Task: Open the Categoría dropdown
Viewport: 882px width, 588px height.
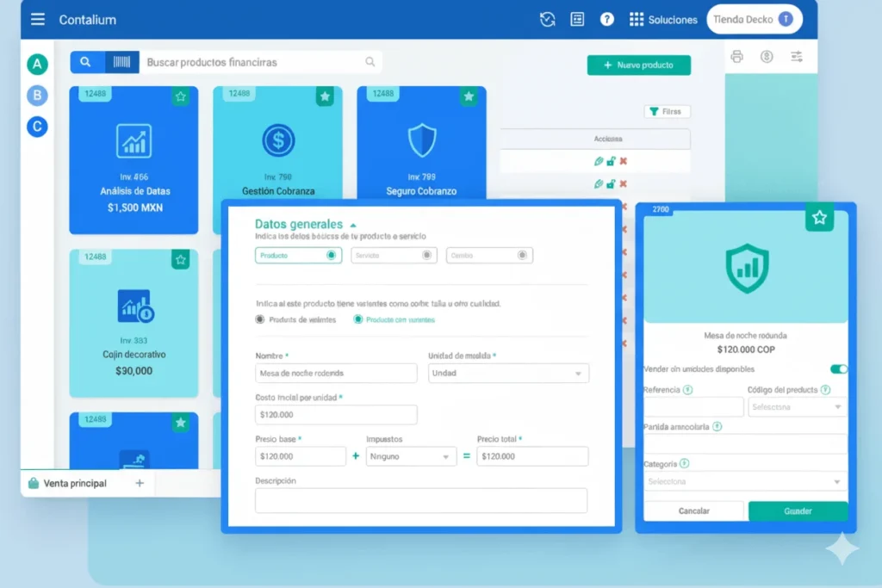Action: pos(745,482)
